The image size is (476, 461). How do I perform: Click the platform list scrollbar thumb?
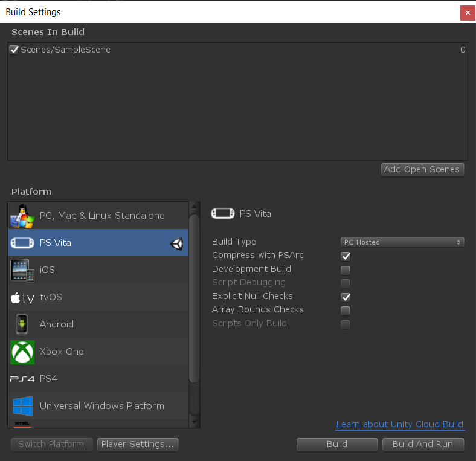[x=195, y=298]
